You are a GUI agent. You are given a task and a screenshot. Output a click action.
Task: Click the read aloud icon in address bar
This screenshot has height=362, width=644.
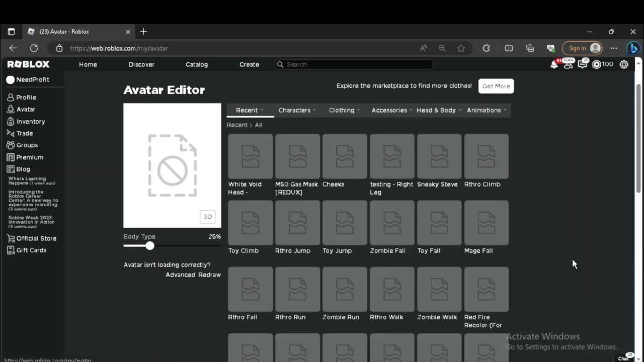click(x=424, y=48)
